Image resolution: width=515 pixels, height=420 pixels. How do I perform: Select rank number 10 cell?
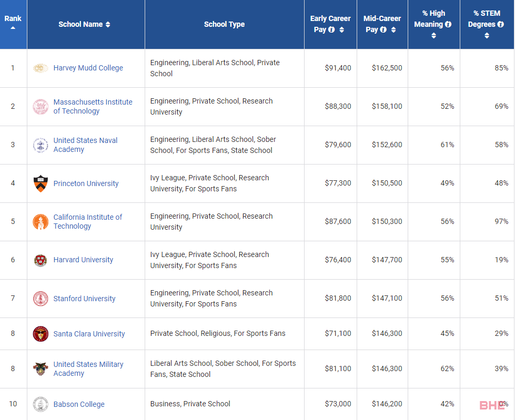pyautogui.click(x=13, y=404)
